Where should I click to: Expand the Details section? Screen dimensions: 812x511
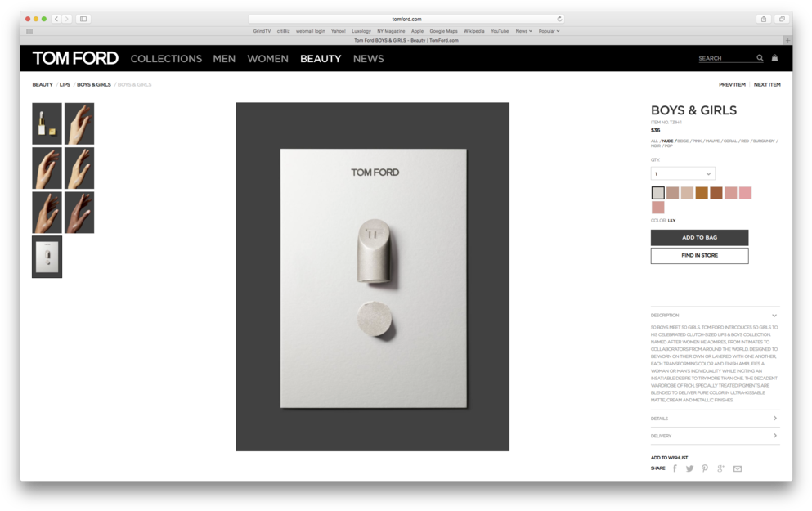(x=774, y=419)
